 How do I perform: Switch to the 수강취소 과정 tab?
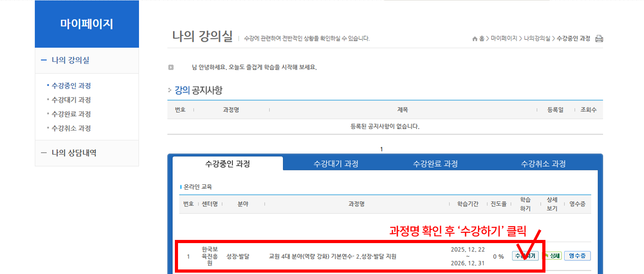point(543,164)
